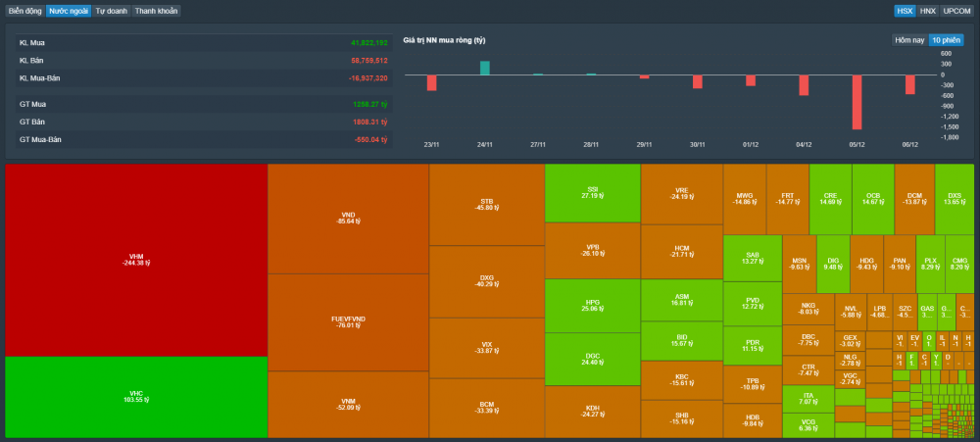The height and width of the screenshot is (442, 980).
Task: Click the 04/12 bar in chart
Action: 804,85
